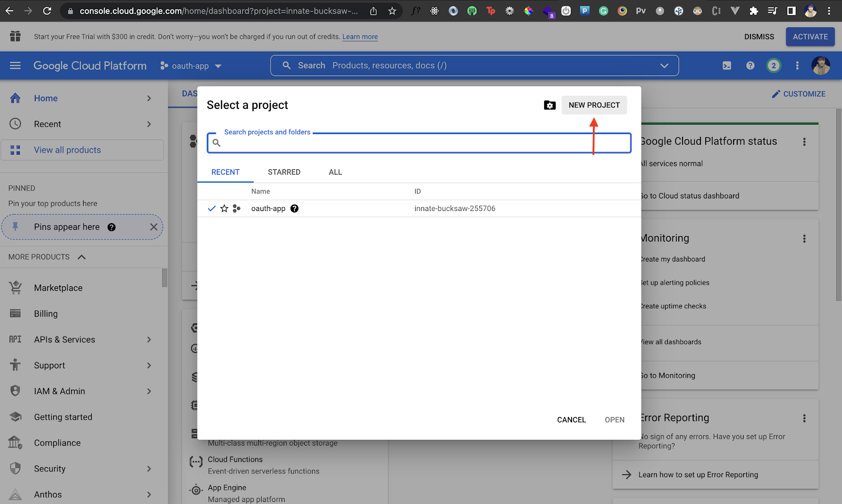Switch to the STARRED tab
Viewport: 842px width, 504px height.
(284, 172)
